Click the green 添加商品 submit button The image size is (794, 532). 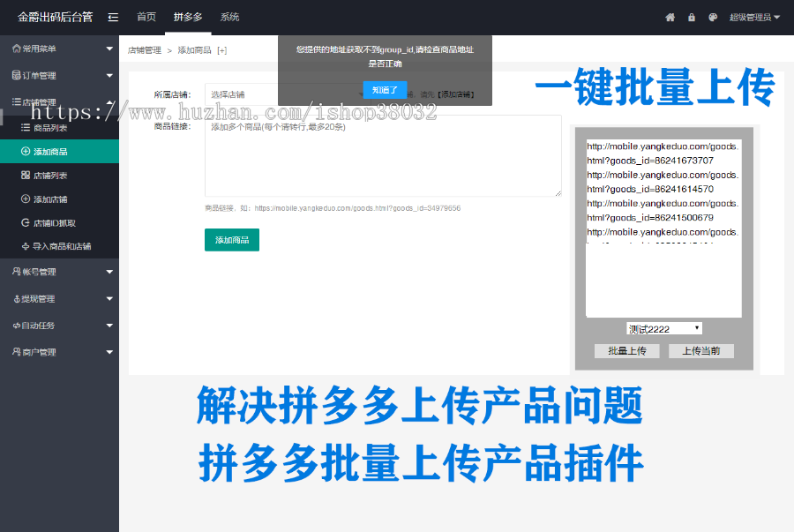coord(231,240)
